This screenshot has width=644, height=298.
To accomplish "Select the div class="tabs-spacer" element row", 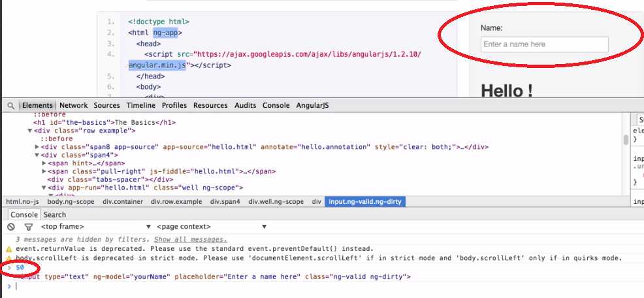I will click(110, 180).
